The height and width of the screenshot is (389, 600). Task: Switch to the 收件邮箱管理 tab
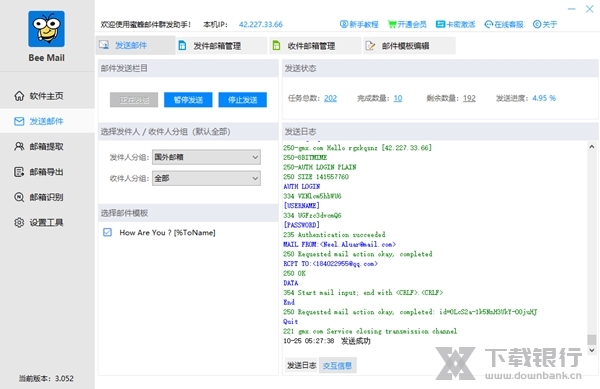tap(316, 46)
